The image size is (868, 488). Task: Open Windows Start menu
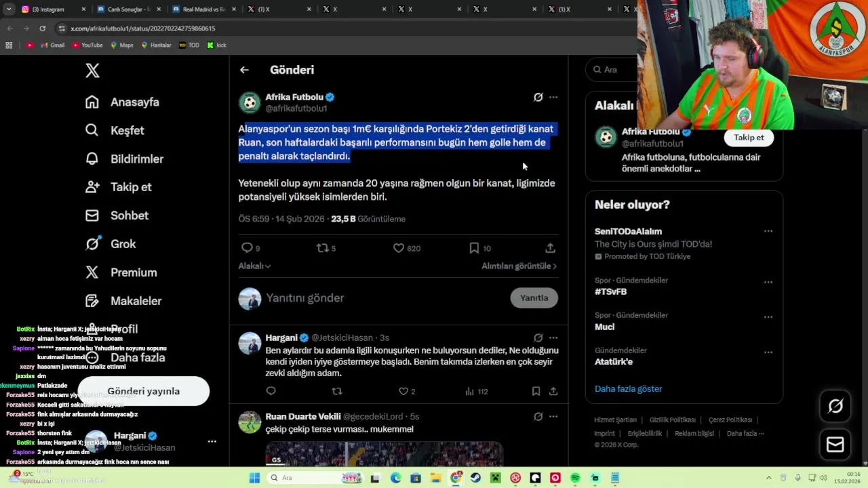(254, 478)
